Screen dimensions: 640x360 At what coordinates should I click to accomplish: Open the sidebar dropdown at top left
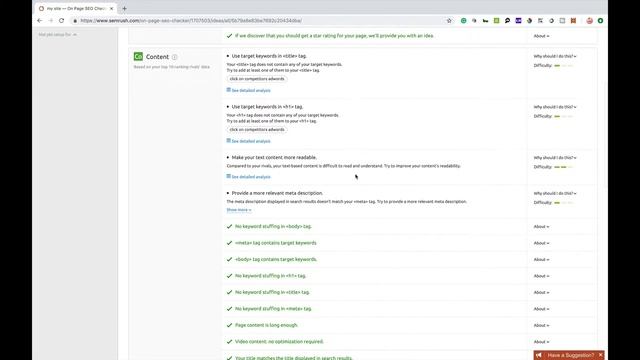(x=58, y=35)
